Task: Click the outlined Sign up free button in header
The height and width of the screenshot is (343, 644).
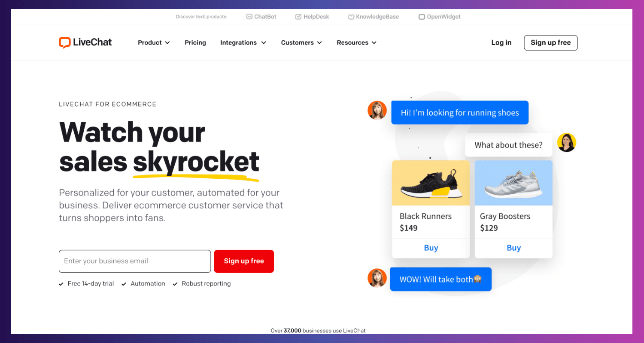Action: pos(551,43)
